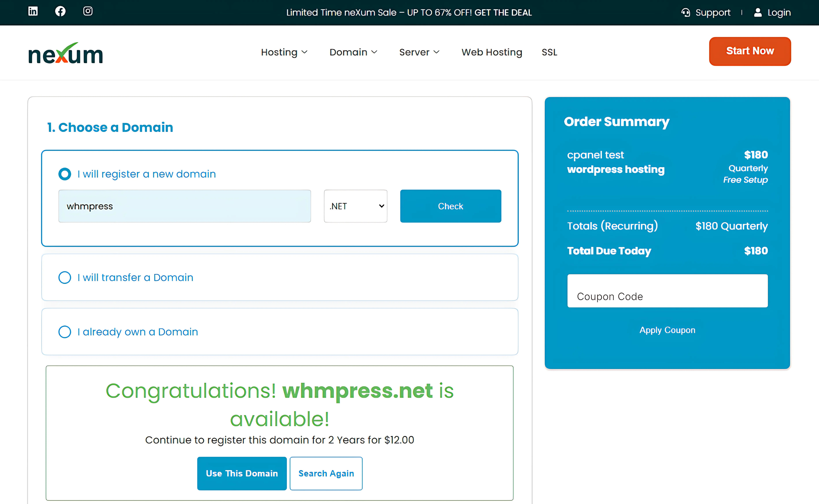This screenshot has height=504, width=819.
Task: Click the 'Free Setup' text
Action: coord(745,180)
